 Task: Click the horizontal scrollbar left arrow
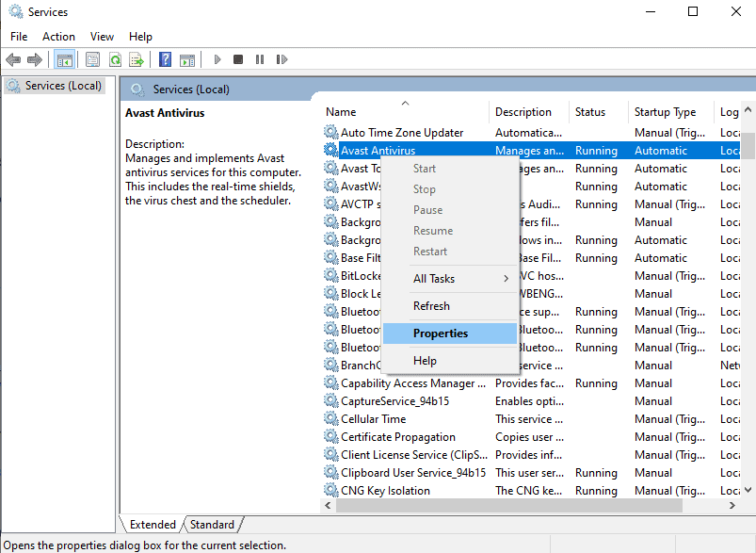coord(328,506)
